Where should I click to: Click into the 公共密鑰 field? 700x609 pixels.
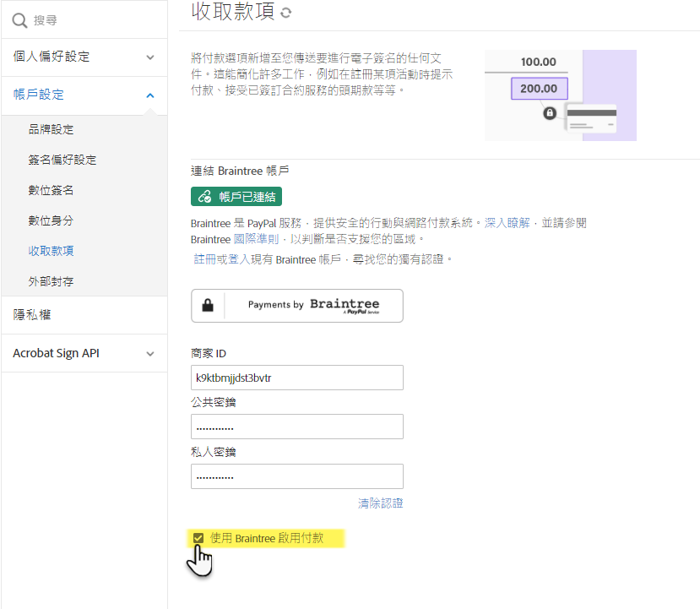[x=297, y=427]
